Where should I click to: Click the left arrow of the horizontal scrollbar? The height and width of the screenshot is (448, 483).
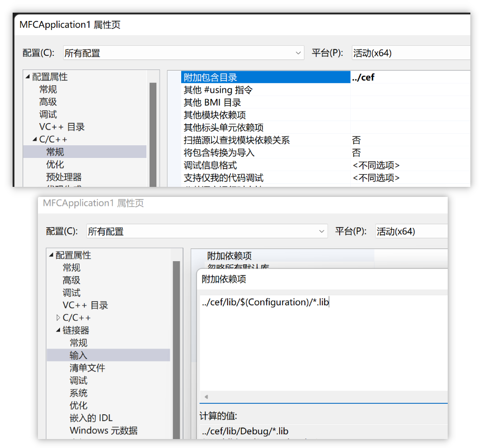[205, 396]
